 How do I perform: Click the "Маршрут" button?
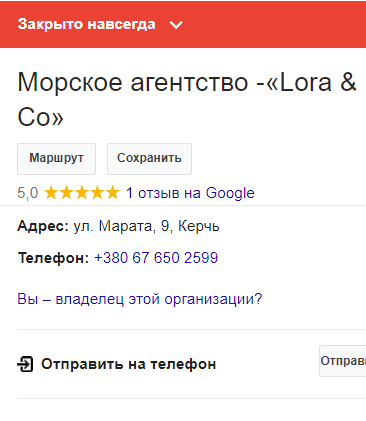click(x=56, y=159)
